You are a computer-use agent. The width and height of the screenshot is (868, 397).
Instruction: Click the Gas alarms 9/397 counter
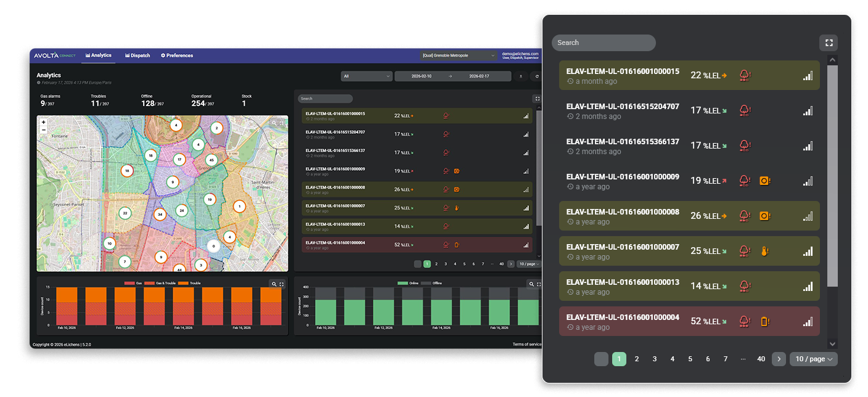point(51,100)
